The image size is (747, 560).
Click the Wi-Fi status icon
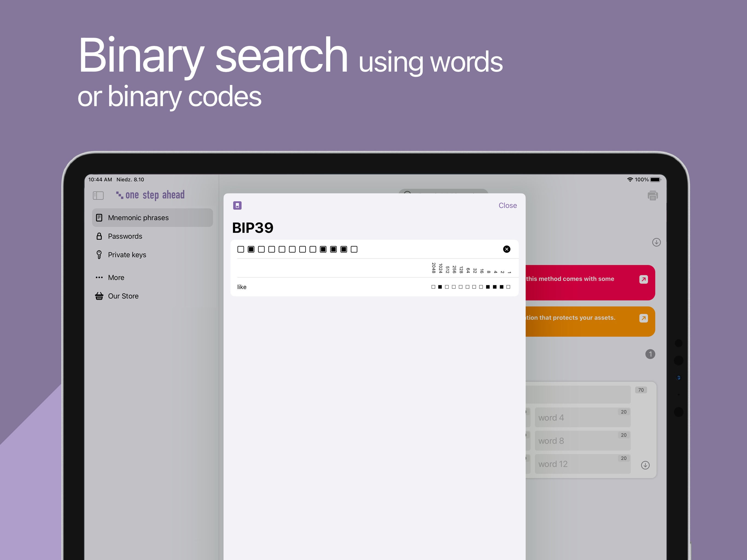(630, 180)
